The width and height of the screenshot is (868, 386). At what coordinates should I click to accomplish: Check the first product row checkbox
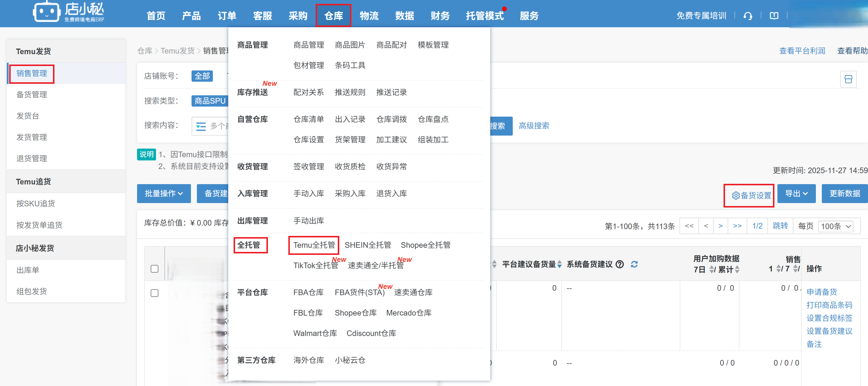pos(154,293)
